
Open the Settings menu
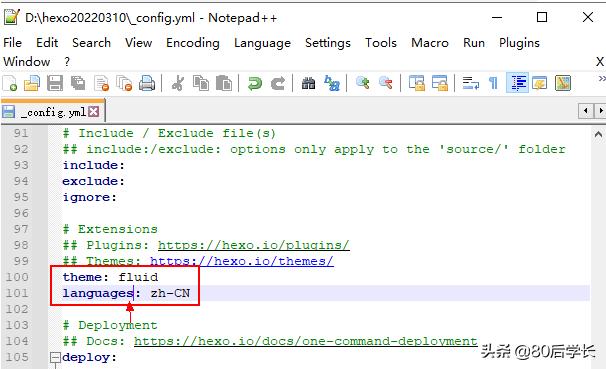click(328, 43)
